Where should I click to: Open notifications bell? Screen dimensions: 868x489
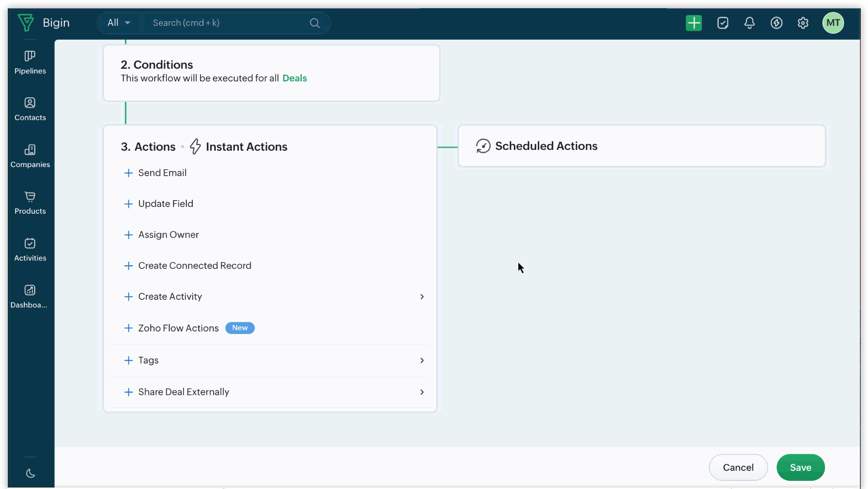(749, 23)
